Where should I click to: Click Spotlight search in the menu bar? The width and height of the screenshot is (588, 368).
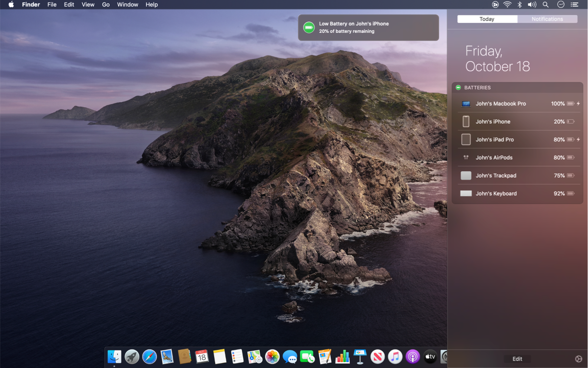(x=545, y=4)
